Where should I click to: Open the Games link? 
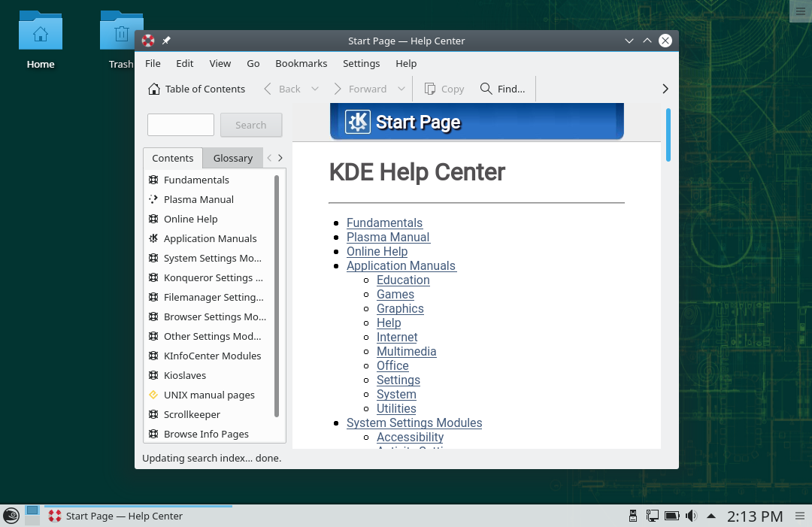(x=395, y=294)
